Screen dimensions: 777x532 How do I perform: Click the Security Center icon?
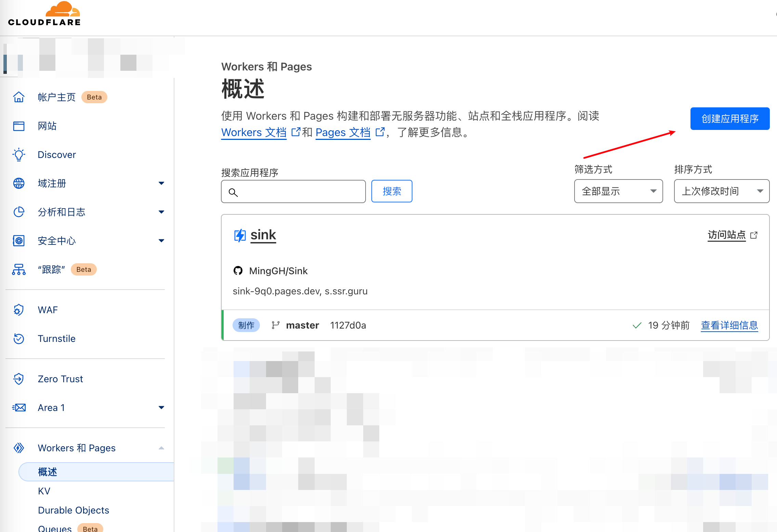click(19, 241)
